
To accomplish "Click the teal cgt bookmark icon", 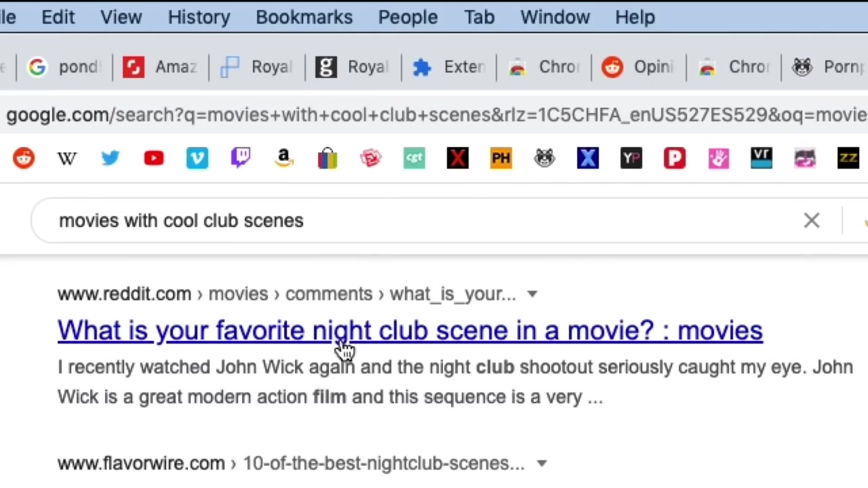I will pyautogui.click(x=414, y=159).
